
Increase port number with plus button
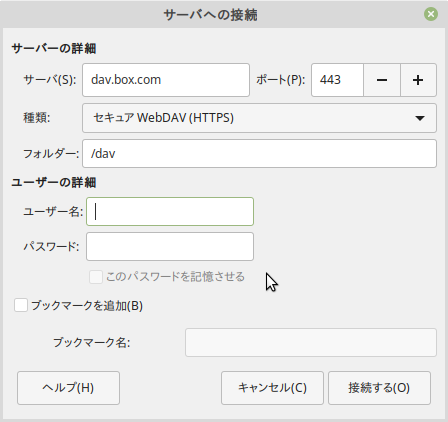(x=418, y=80)
